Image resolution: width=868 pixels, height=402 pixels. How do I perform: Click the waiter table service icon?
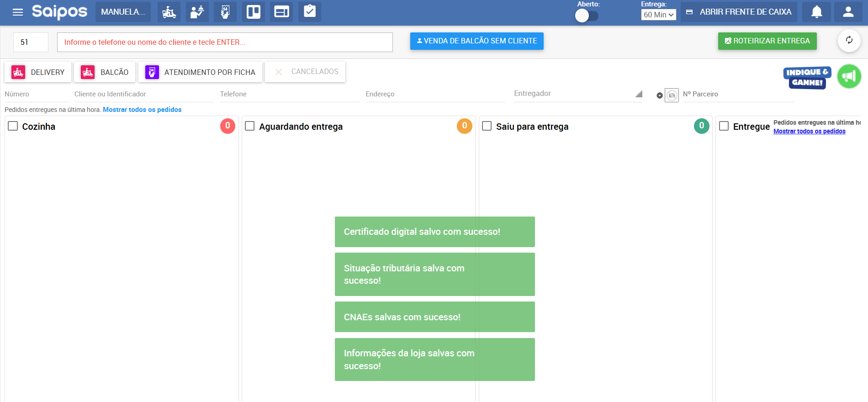click(197, 12)
